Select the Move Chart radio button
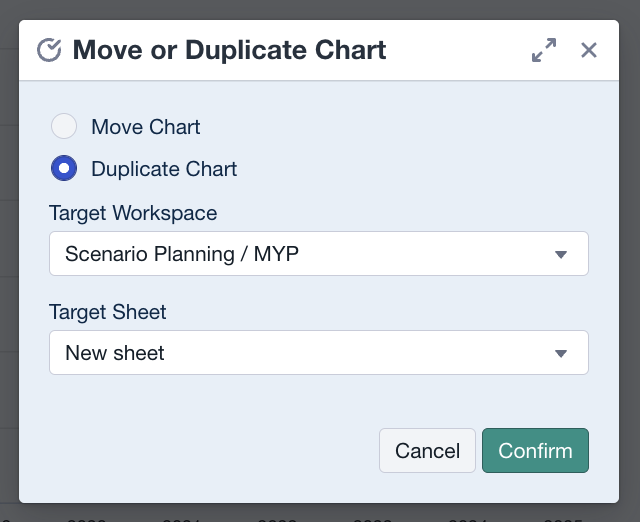This screenshot has width=640, height=522. (64, 127)
